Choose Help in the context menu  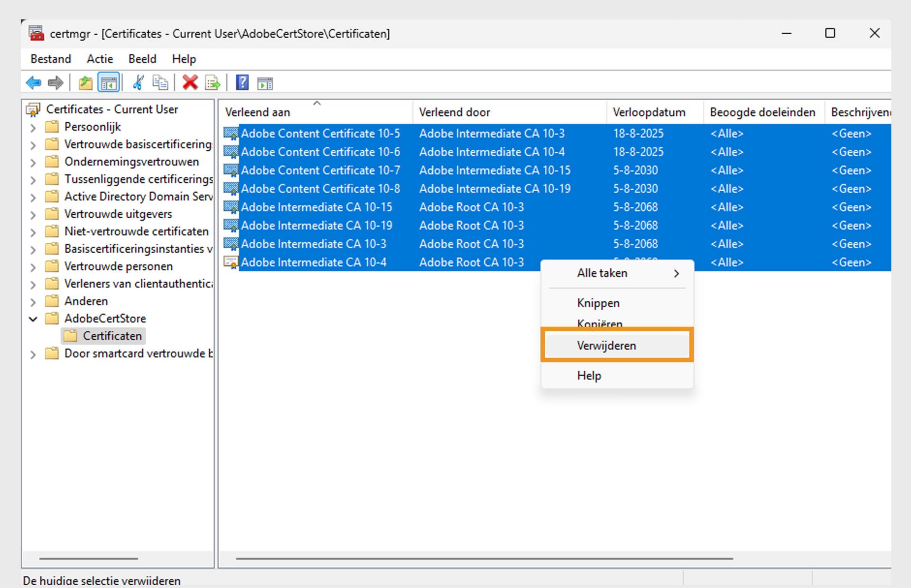pos(617,376)
